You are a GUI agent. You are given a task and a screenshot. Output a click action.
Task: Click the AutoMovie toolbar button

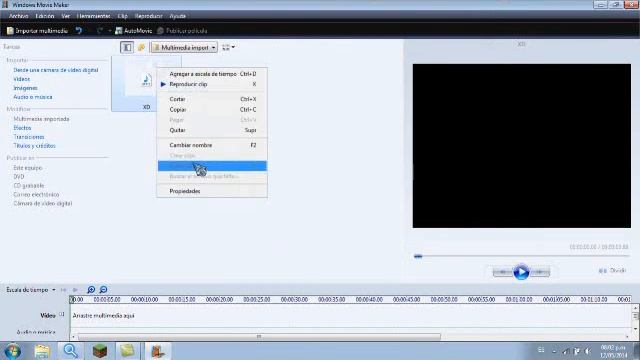point(133,31)
